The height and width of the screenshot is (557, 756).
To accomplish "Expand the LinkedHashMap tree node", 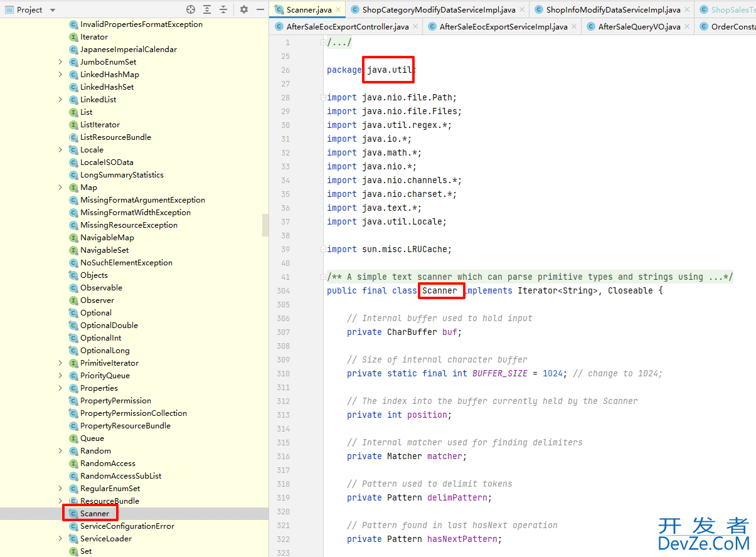I will tap(60, 74).
